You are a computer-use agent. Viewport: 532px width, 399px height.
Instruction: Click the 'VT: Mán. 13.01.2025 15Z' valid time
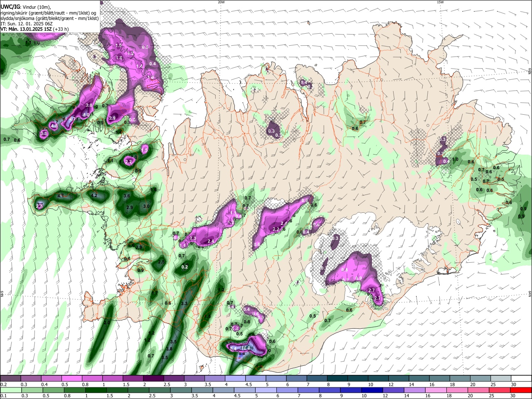(26, 29)
